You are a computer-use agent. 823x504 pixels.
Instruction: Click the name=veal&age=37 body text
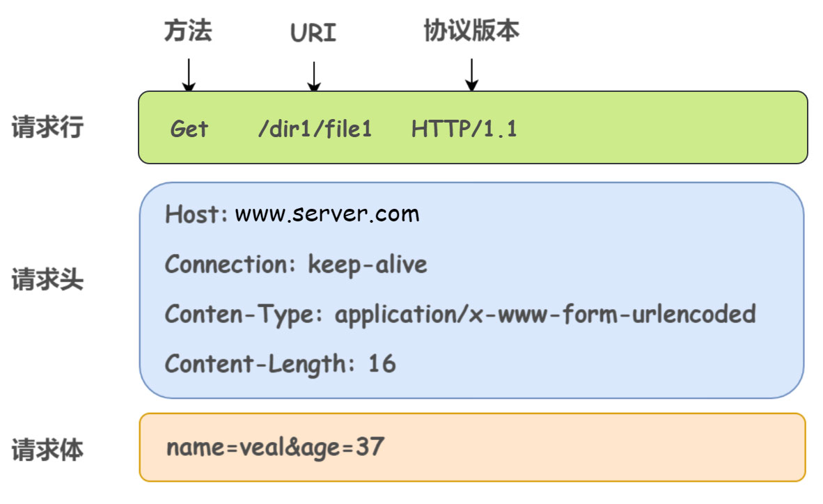pyautogui.click(x=275, y=446)
